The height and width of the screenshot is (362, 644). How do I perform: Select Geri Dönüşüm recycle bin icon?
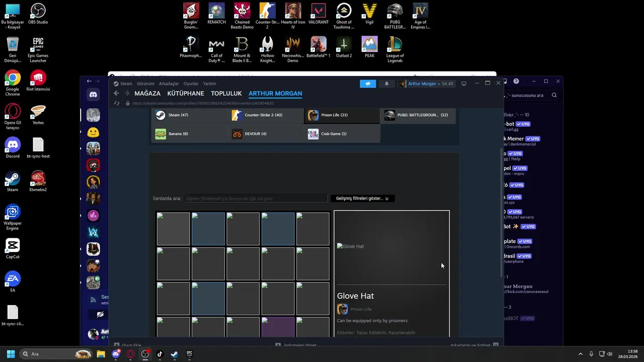[x=13, y=50]
